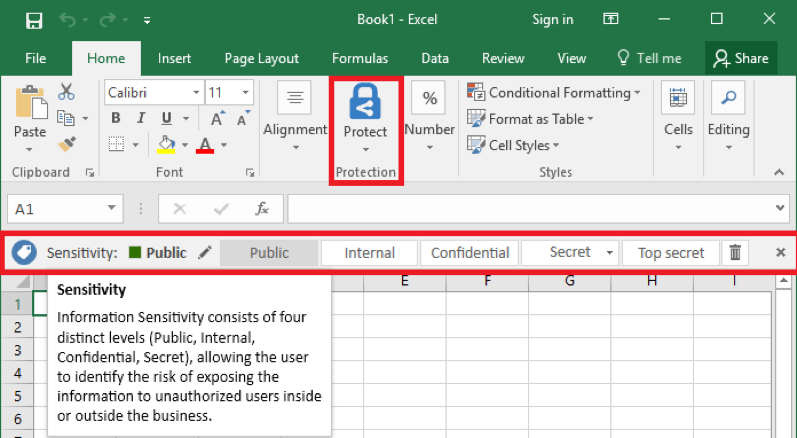797x438 pixels.
Task: Click the Editing search icon
Action: click(x=728, y=101)
